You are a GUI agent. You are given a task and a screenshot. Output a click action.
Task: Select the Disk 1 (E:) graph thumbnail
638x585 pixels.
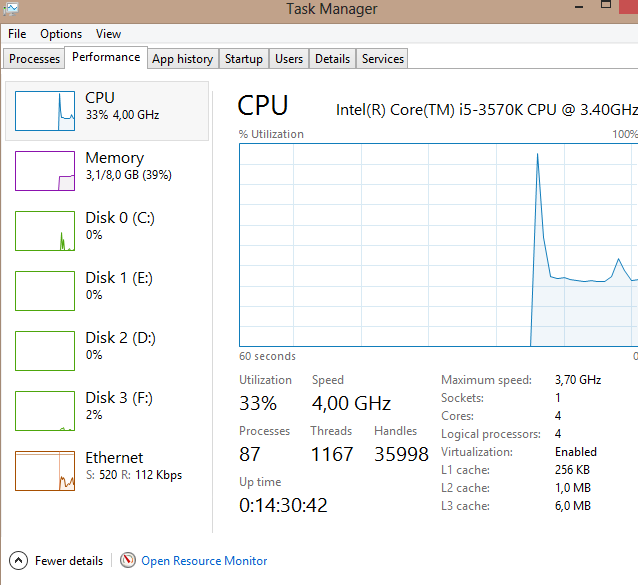pyautogui.click(x=45, y=291)
